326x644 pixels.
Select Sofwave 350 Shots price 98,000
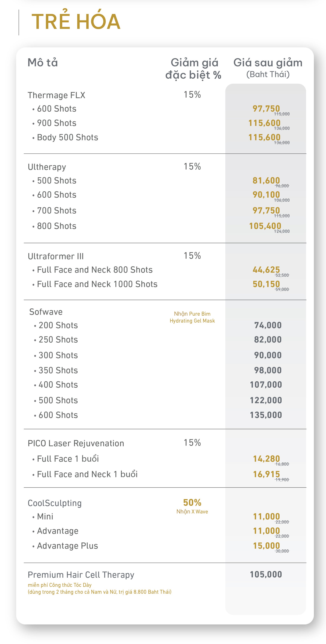[x=268, y=370]
